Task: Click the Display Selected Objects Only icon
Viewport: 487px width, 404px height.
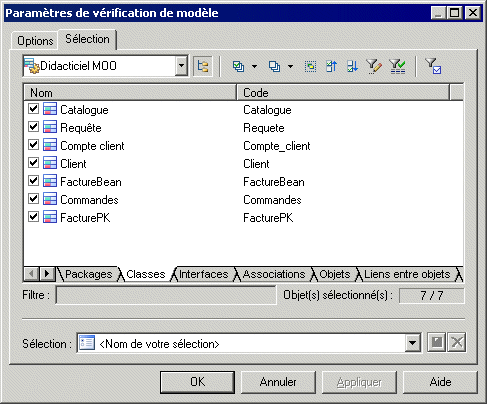Action: pos(433,66)
